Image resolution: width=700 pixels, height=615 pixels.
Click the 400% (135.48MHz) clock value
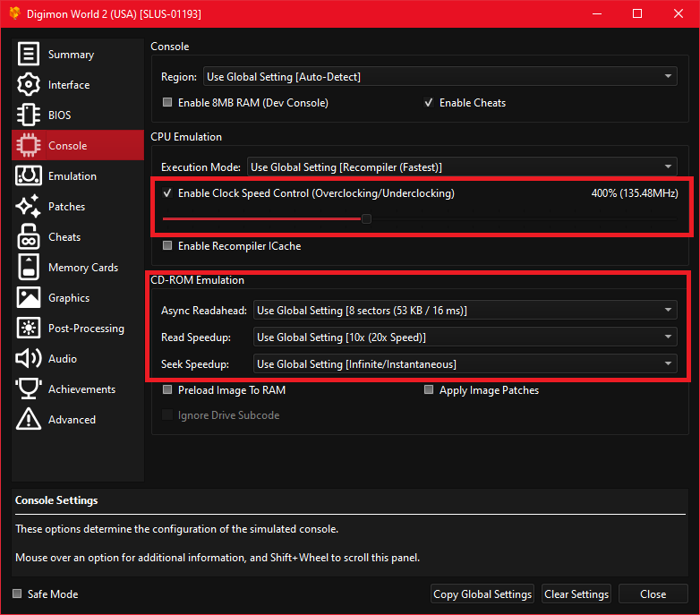[x=635, y=193]
